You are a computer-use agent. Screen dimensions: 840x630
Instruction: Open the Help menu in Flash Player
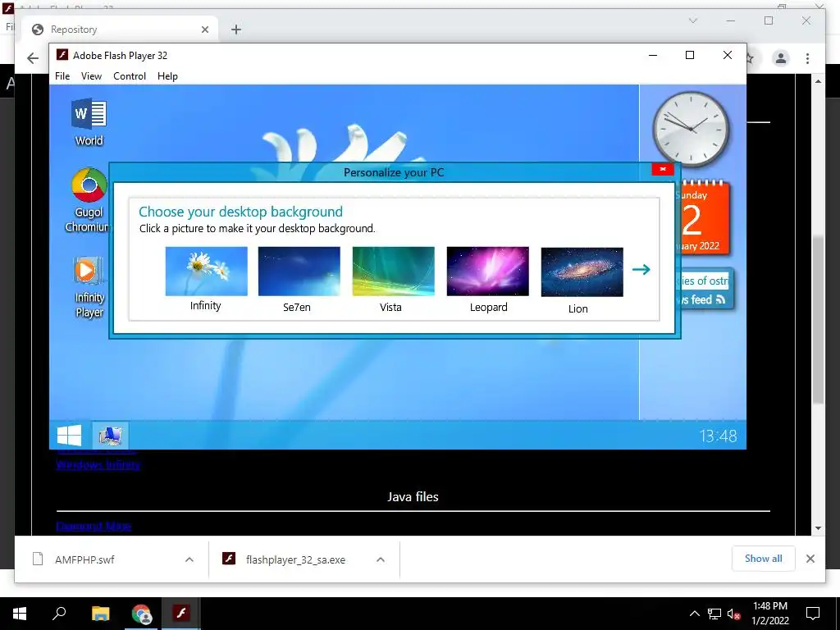167,76
